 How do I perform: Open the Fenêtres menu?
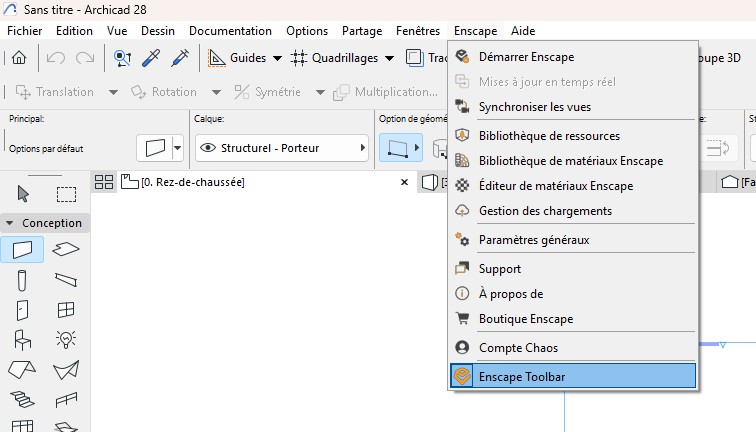click(418, 31)
